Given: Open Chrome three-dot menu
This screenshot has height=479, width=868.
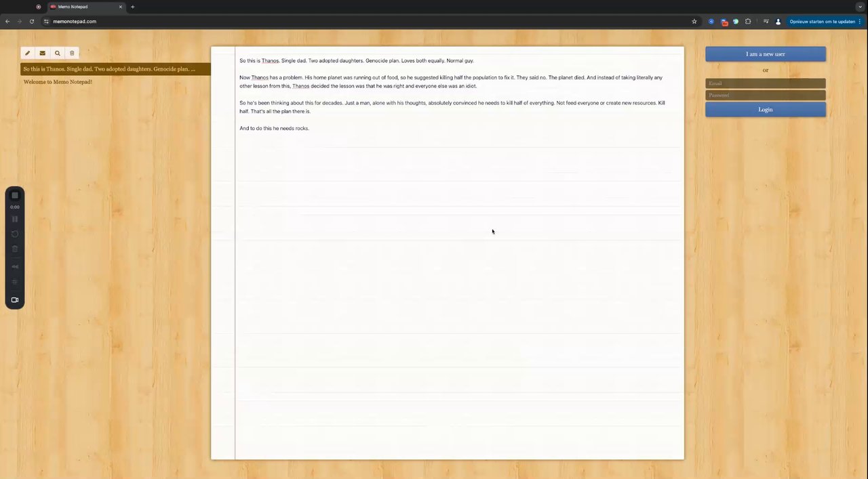Looking at the screenshot, I should (x=860, y=22).
